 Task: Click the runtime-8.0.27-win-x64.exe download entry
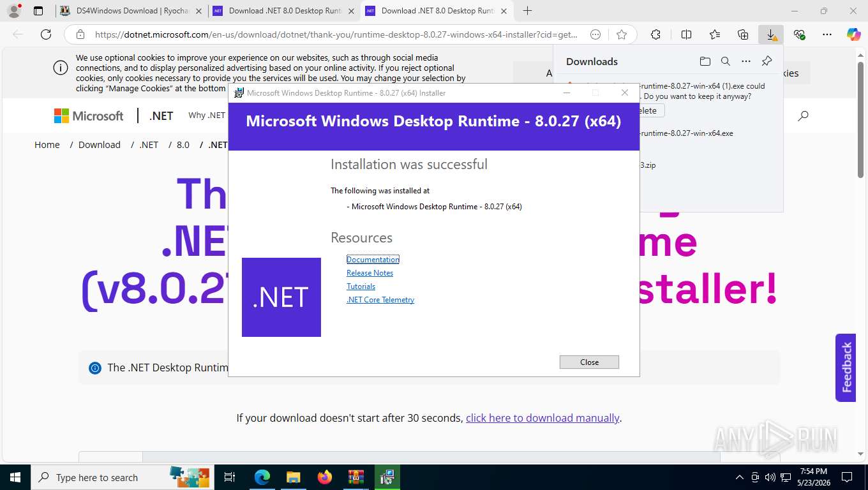coord(685,133)
